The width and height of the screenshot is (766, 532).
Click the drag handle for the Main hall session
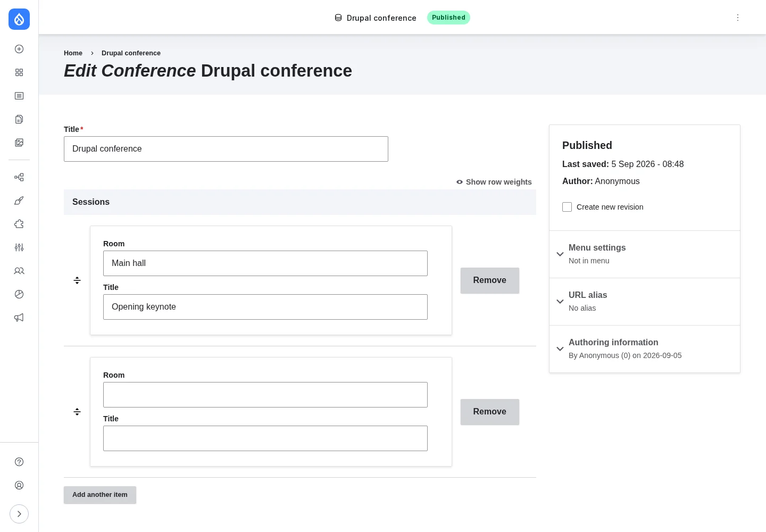[77, 280]
